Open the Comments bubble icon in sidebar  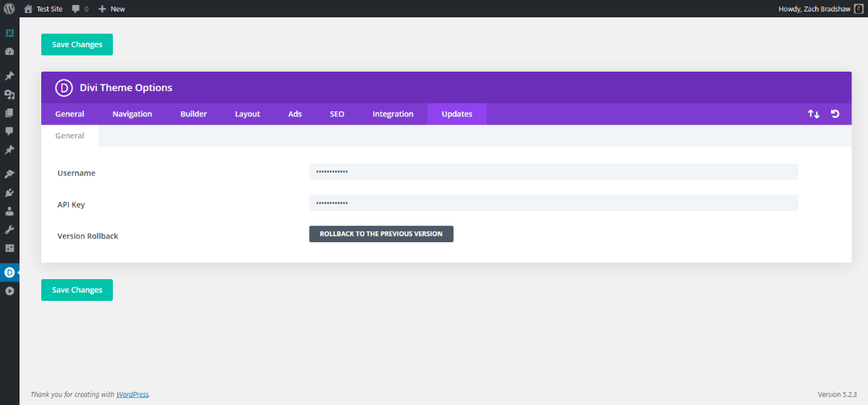point(9,132)
